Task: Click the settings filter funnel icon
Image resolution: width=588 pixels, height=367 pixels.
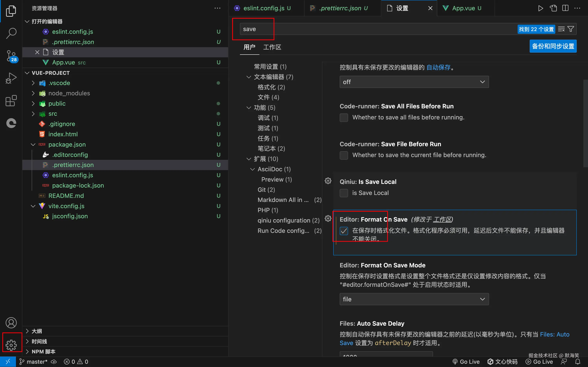Action: (571, 29)
